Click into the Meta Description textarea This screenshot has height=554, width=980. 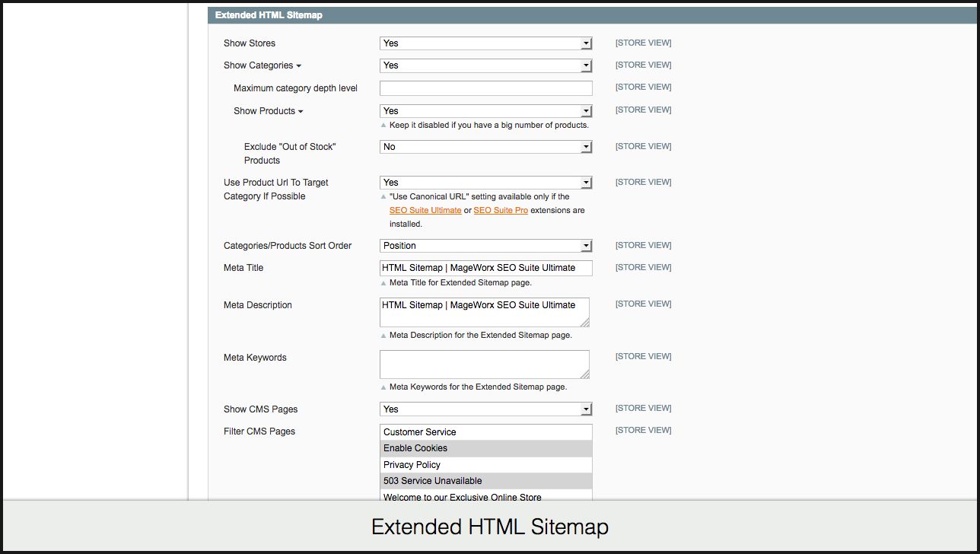click(484, 313)
